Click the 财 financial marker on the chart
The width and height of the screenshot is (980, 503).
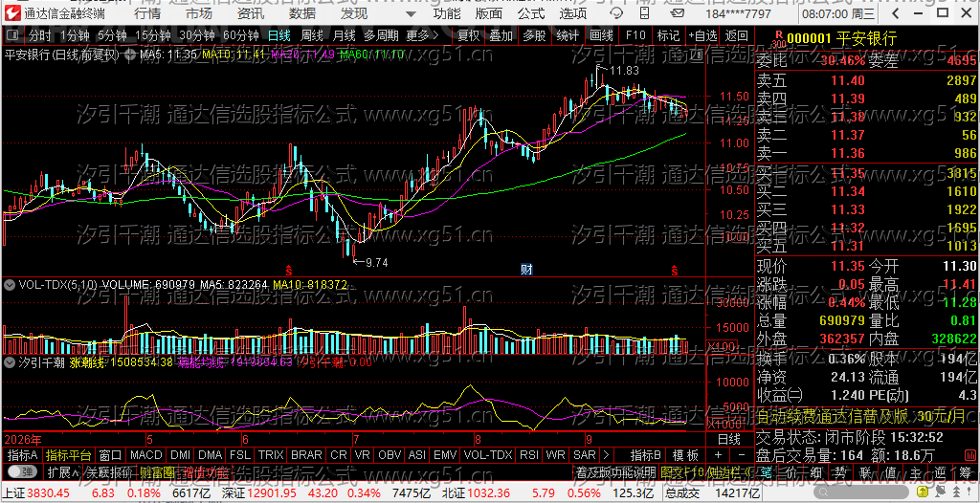526,270
